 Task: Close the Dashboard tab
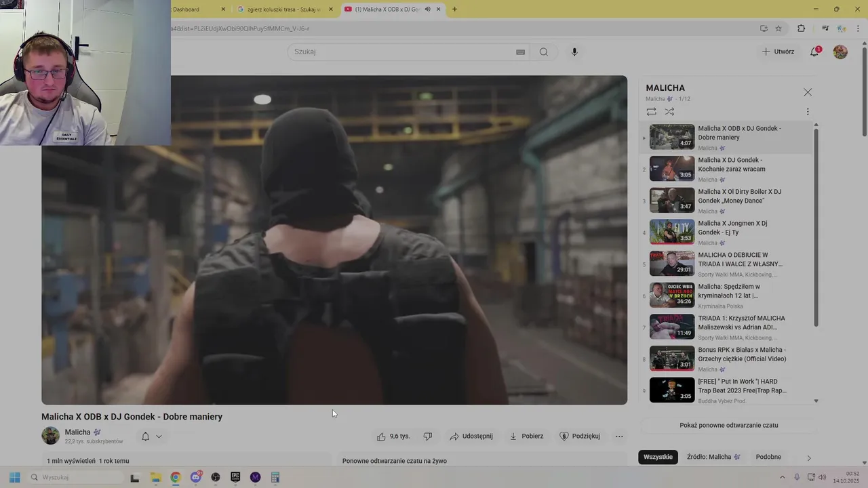click(x=223, y=9)
